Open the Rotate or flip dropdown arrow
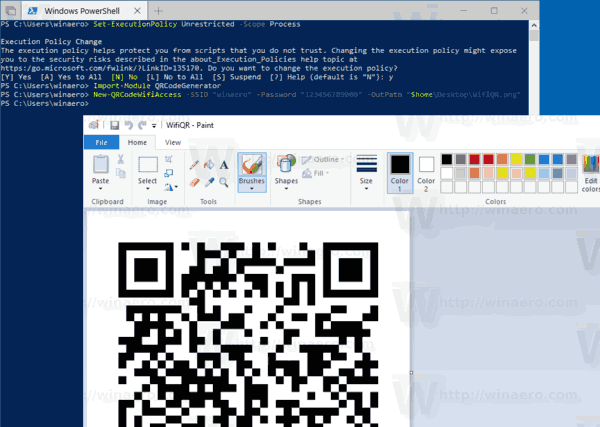Screen dimensions: 600x427 (176, 187)
